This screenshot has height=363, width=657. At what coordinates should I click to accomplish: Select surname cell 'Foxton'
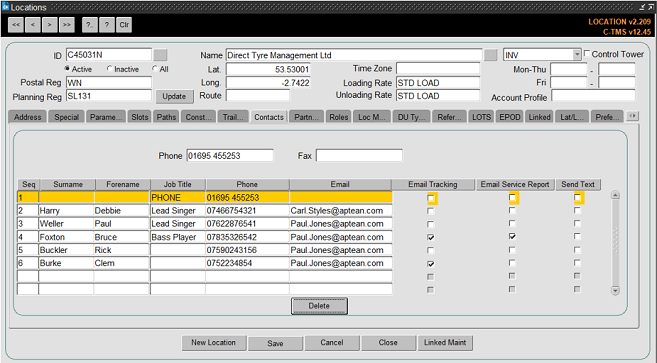(x=66, y=237)
